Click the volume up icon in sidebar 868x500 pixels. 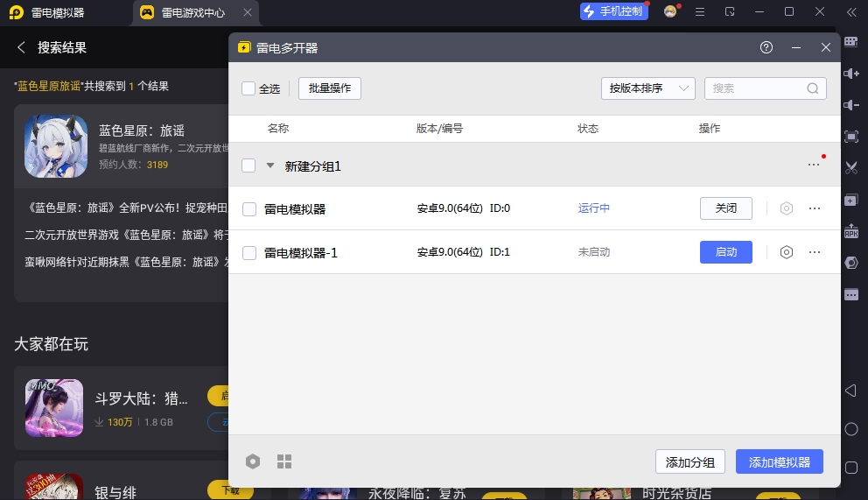pos(851,73)
